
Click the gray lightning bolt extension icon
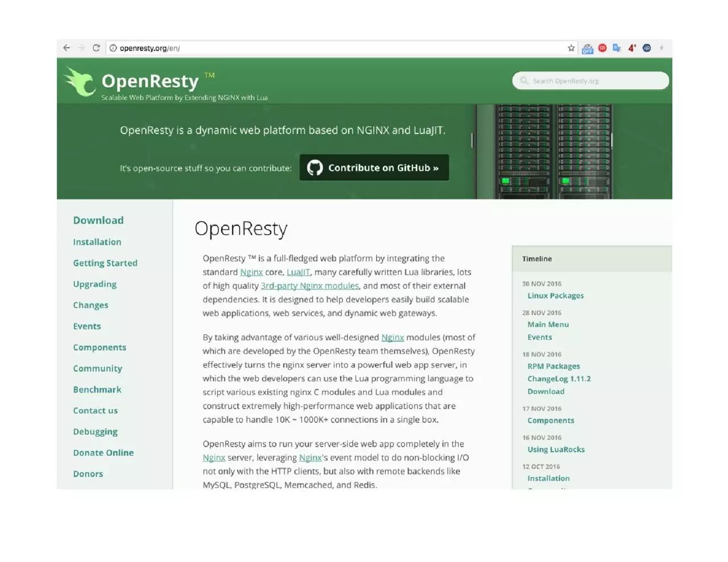pos(661,48)
